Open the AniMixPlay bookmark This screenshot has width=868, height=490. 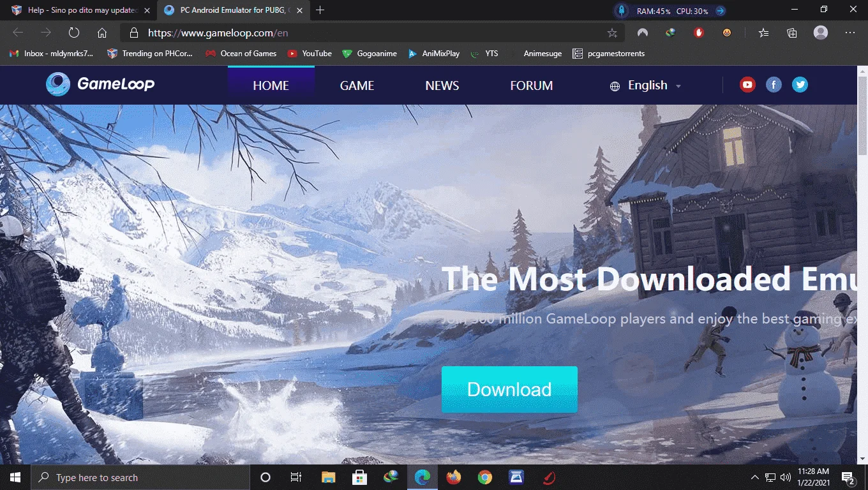click(x=434, y=54)
